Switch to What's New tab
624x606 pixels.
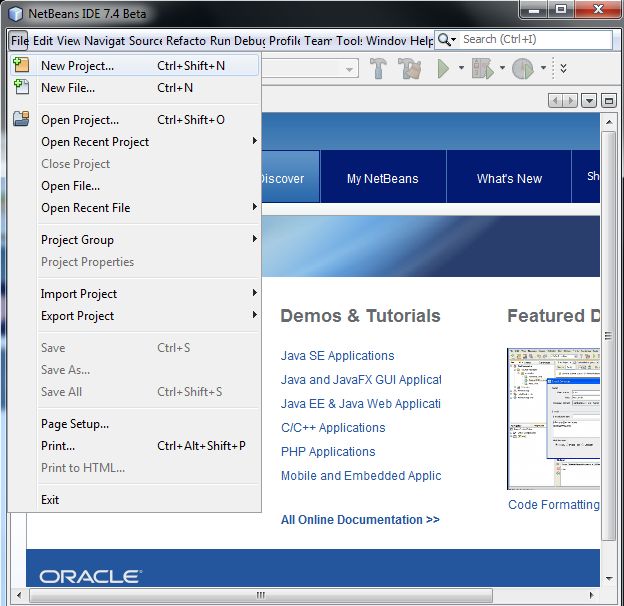coord(509,178)
